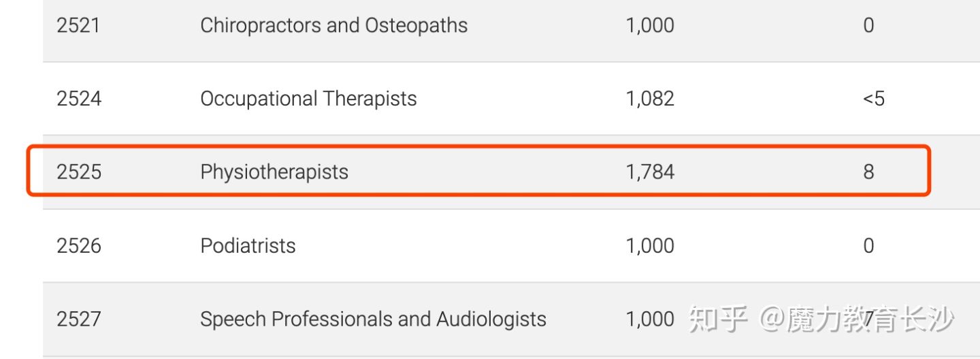This screenshot has width=980, height=359.
Task: Click occupation code 2526
Action: (79, 245)
